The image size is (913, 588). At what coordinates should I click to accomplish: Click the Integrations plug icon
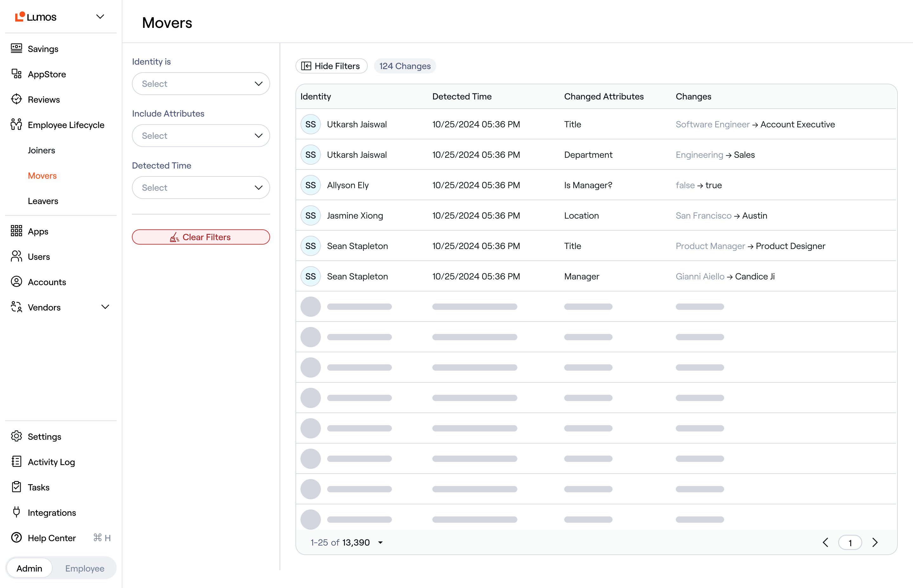(16, 512)
